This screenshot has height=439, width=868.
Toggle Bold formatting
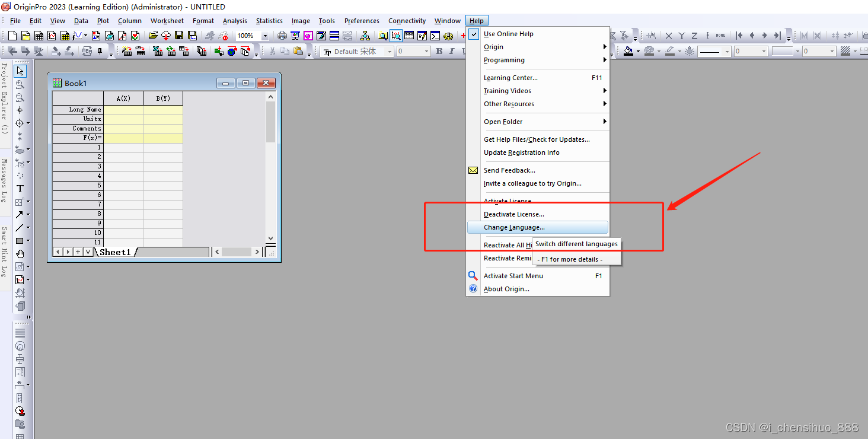[439, 52]
